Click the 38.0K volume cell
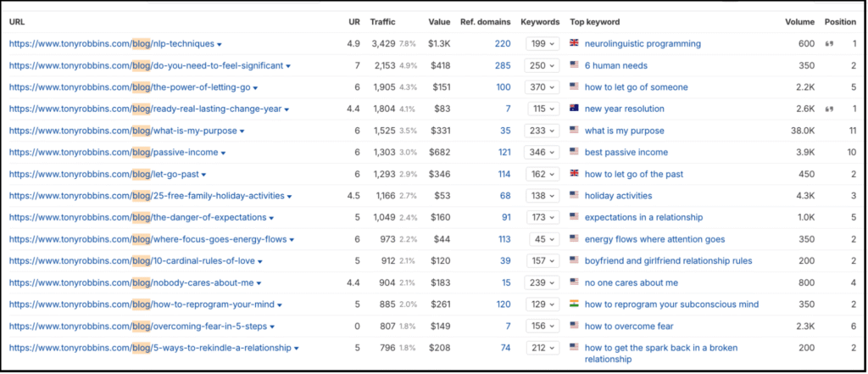Viewport: 868px width, 374px height. pyautogui.click(x=802, y=131)
